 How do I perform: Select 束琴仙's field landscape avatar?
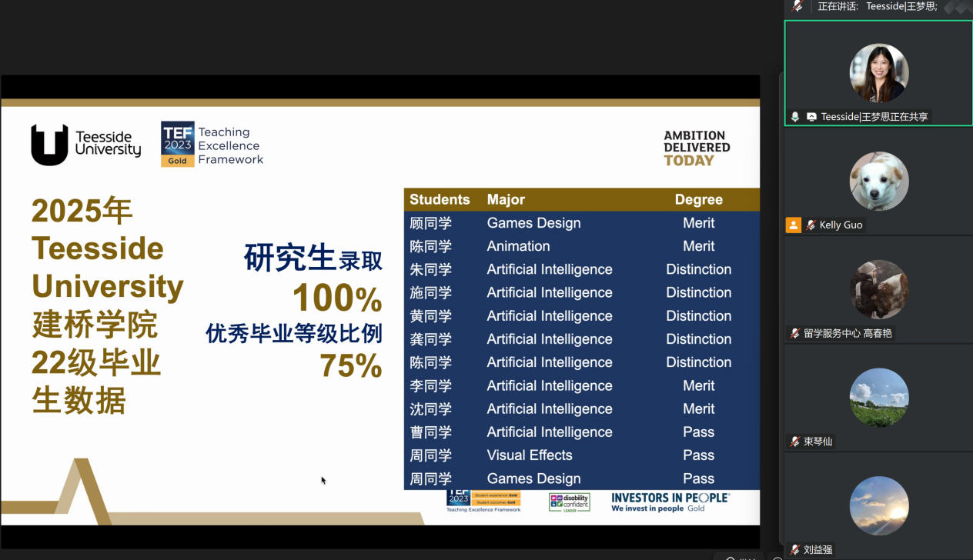coord(878,398)
